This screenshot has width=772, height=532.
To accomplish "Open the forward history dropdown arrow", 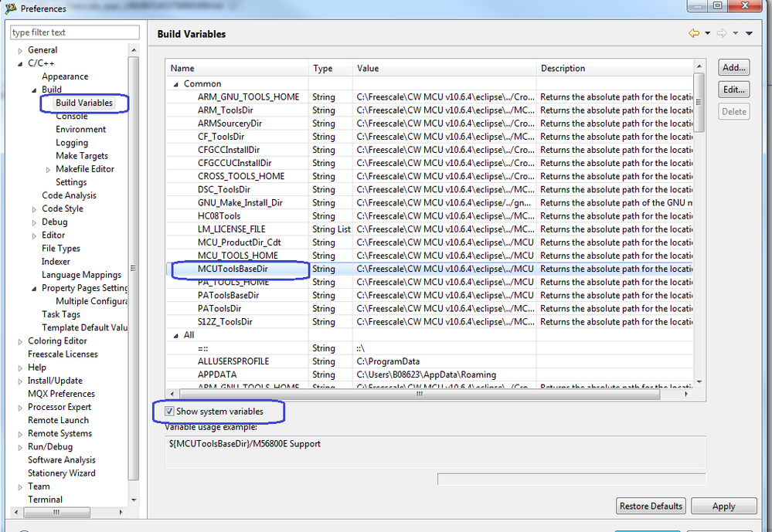I will (736, 33).
